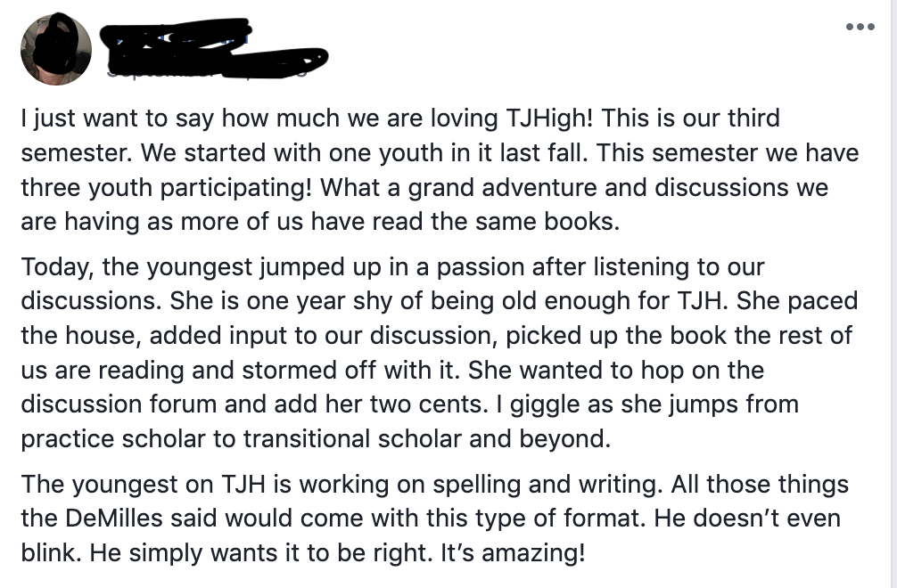The image size is (897, 588).
Task: Open the three-dot post options menu
Action: (x=860, y=27)
